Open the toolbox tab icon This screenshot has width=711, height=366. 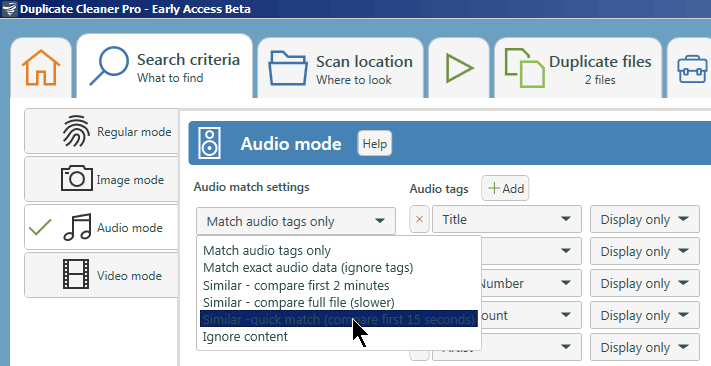click(x=691, y=68)
